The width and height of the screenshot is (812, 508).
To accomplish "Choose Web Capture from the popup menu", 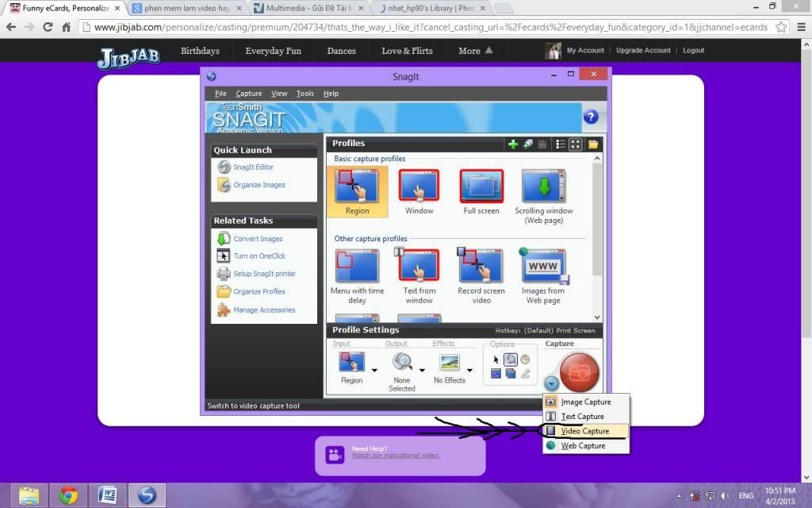I will pos(586,445).
